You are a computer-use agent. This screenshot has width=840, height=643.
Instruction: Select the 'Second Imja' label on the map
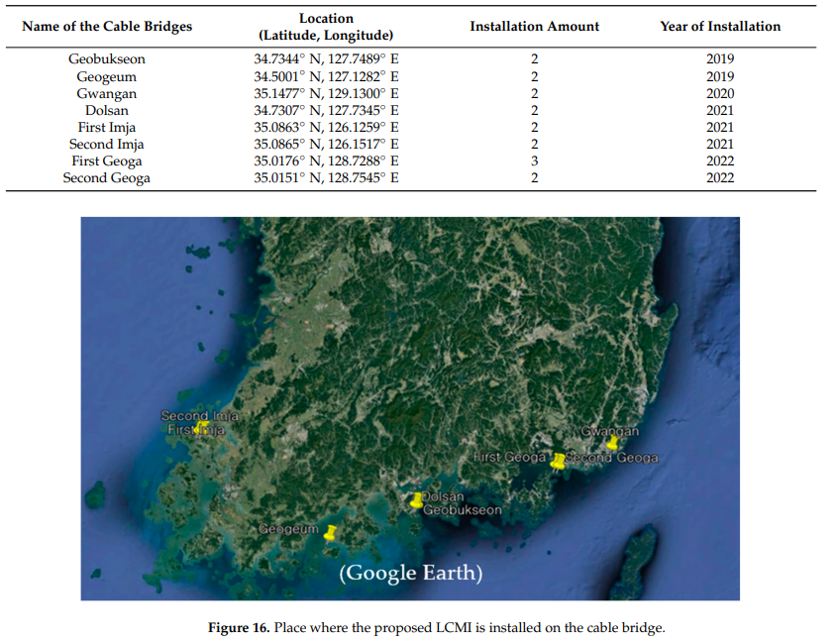(199, 416)
